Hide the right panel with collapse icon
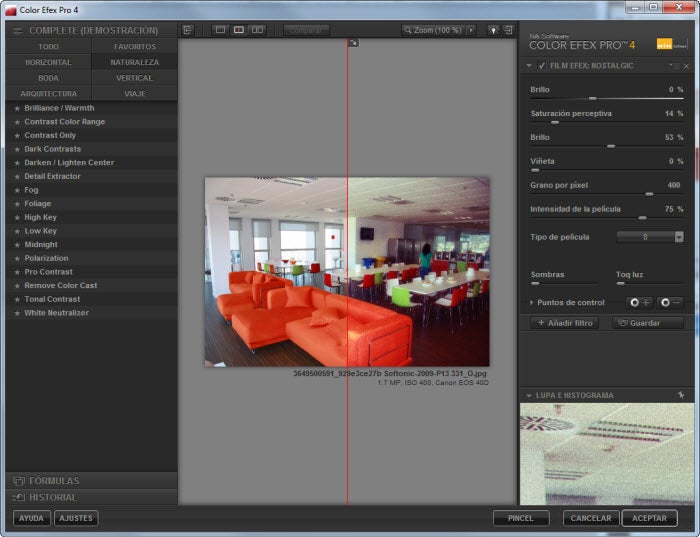Screen dimensions: 700x537 [508, 30]
